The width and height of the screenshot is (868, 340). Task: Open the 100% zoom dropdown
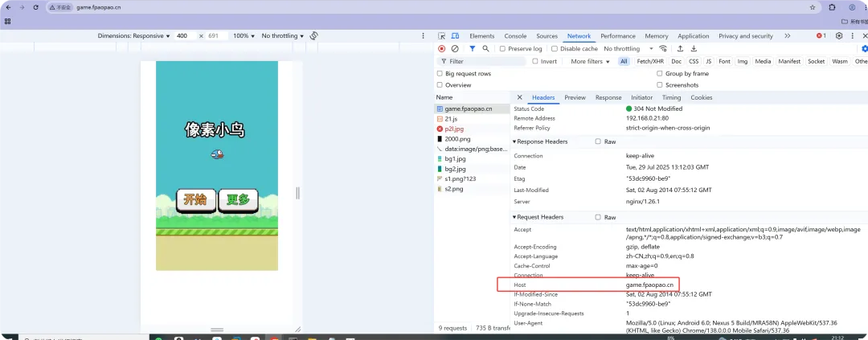244,36
